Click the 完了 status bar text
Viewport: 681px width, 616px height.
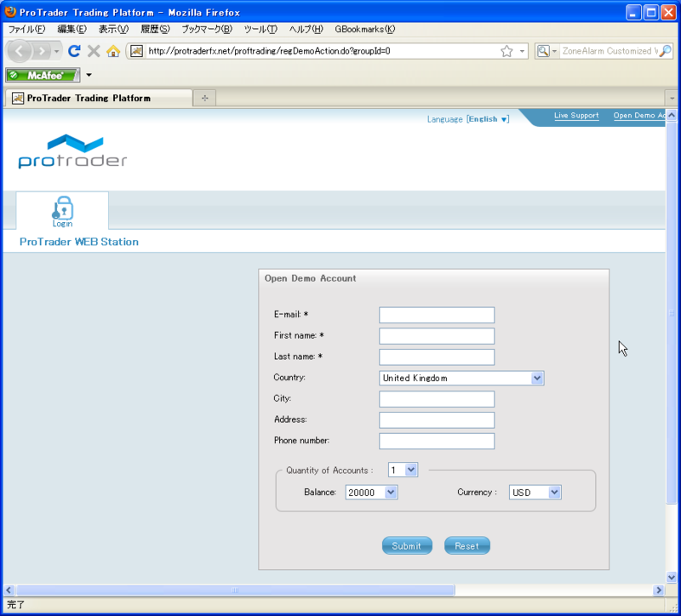pos(16,604)
